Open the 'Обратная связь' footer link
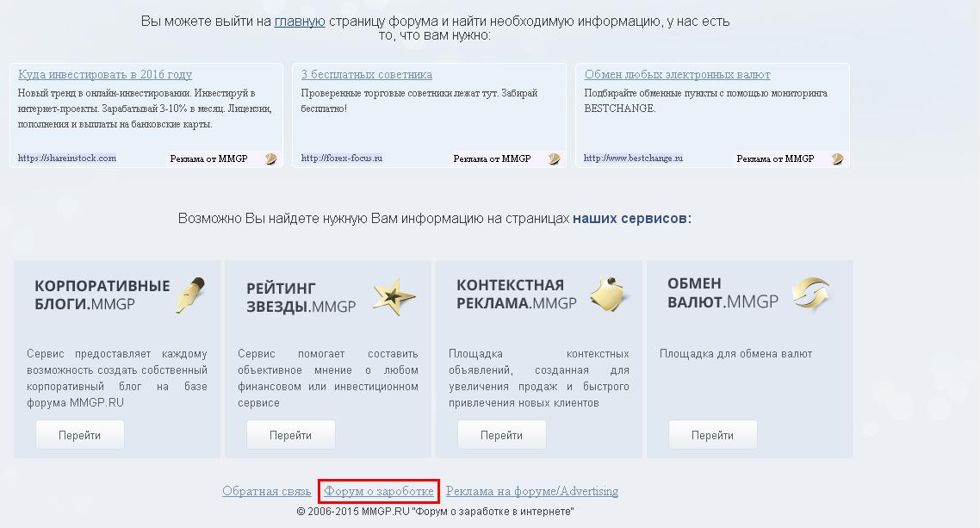This screenshot has width=980, height=528. click(x=267, y=491)
